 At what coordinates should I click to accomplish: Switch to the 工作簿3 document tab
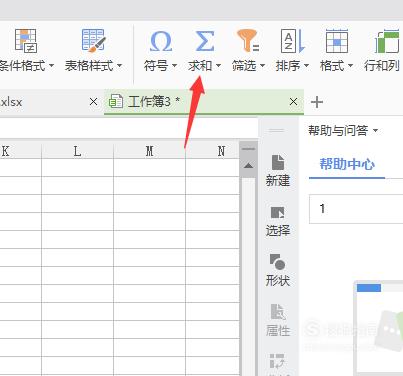pyautogui.click(x=204, y=102)
